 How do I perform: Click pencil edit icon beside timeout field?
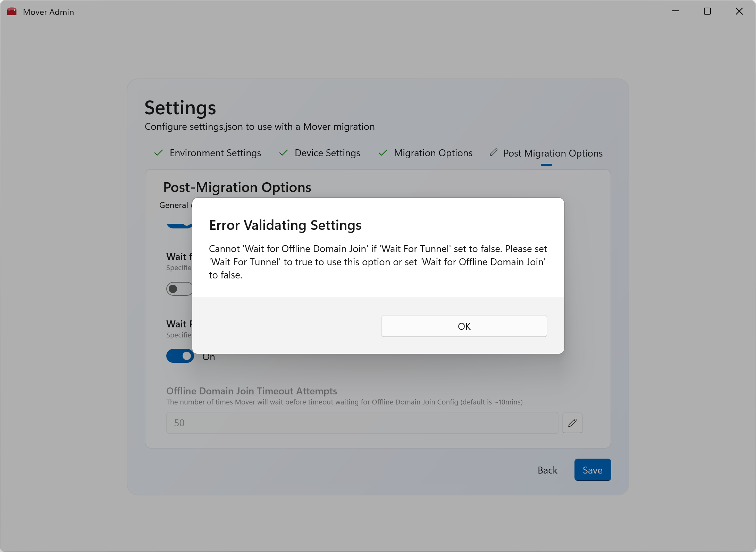pos(572,423)
